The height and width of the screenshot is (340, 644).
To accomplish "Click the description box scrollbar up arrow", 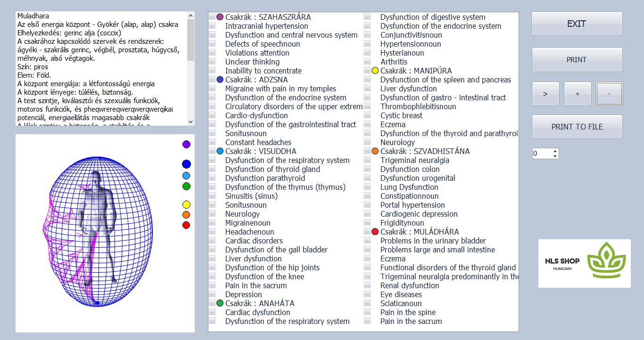I will 190,16.
